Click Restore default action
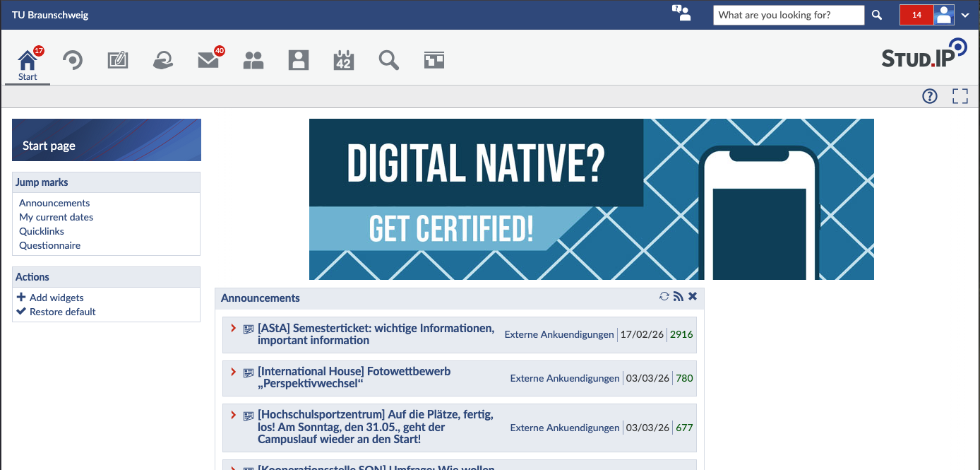The image size is (980, 470). point(62,312)
